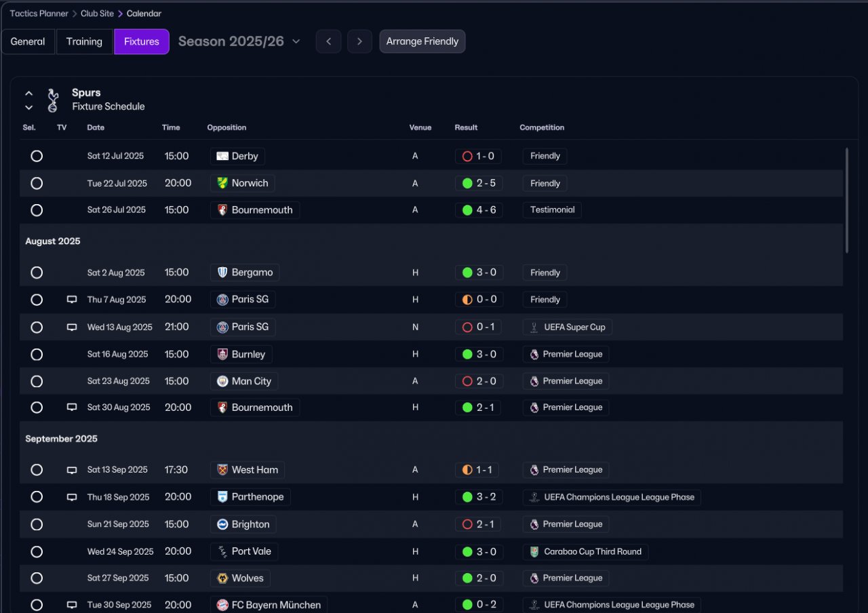The height and width of the screenshot is (613, 868).
Task: Click the draw indicator on West Ham row
Action: click(x=467, y=470)
